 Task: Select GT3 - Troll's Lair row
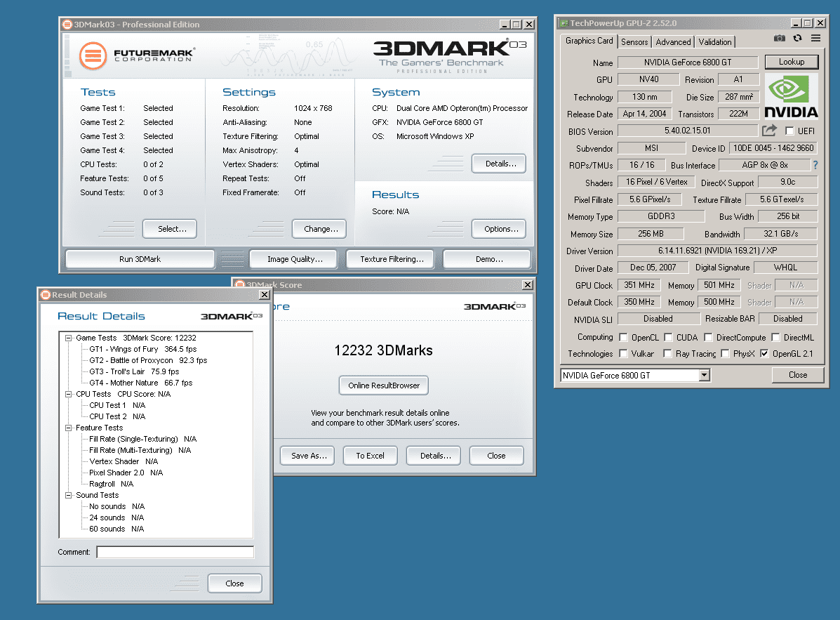[134, 371]
